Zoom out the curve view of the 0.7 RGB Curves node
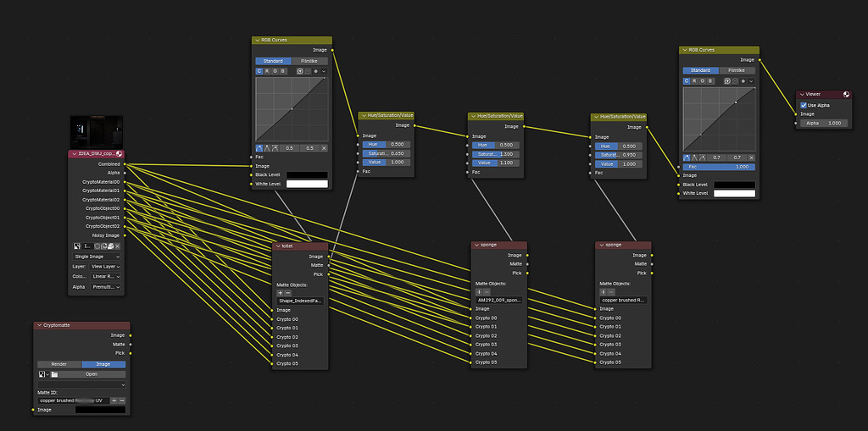The height and width of the screenshot is (431, 868). click(x=735, y=80)
